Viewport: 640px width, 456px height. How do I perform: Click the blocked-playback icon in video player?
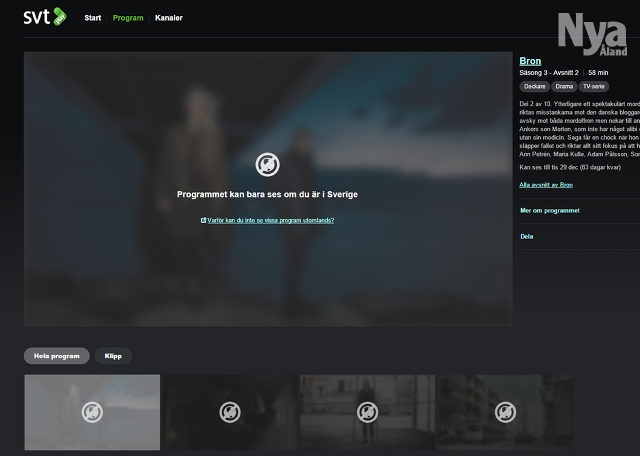coord(267,165)
